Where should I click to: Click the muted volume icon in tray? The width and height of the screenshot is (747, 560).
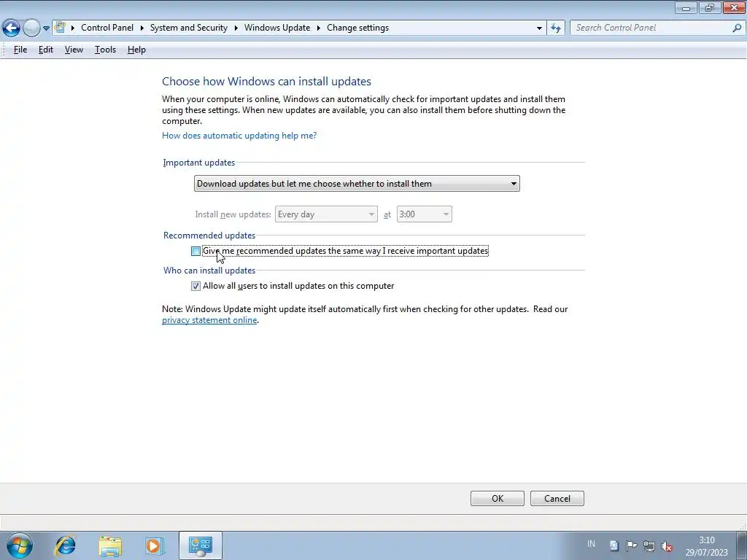click(667, 546)
